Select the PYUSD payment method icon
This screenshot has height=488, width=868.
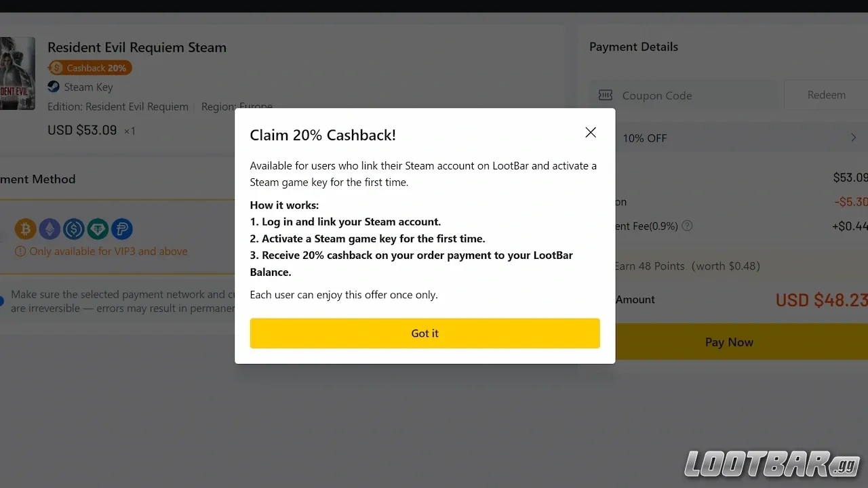tap(122, 229)
